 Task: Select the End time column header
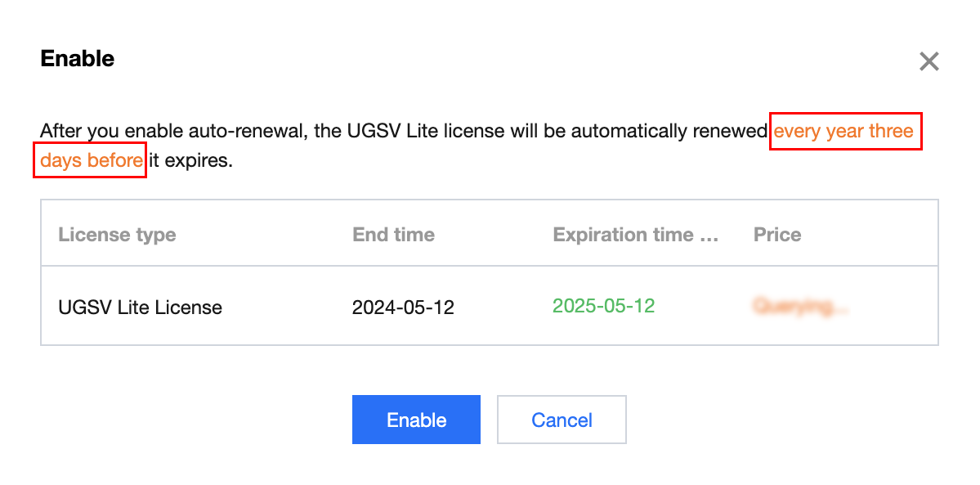pos(393,235)
